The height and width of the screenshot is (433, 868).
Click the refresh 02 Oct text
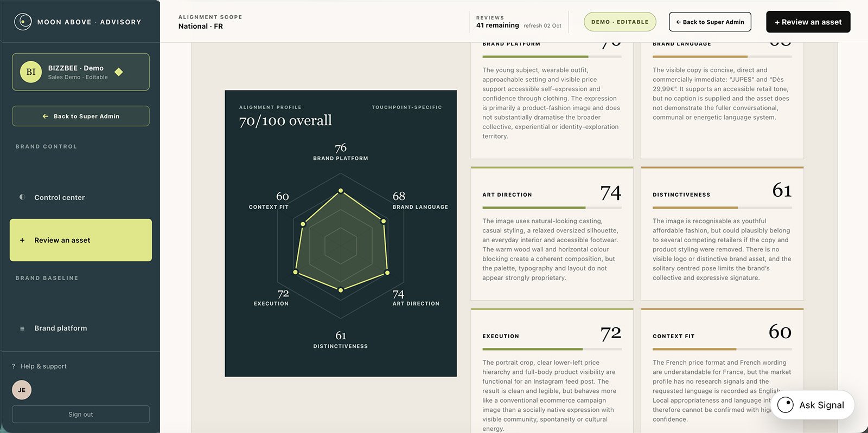(542, 25)
